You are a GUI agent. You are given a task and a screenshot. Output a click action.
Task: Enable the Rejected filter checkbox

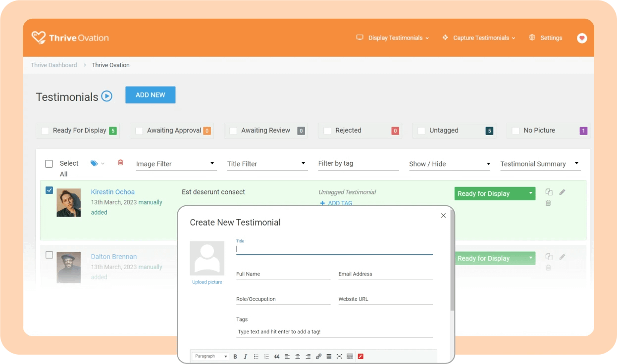(x=327, y=130)
